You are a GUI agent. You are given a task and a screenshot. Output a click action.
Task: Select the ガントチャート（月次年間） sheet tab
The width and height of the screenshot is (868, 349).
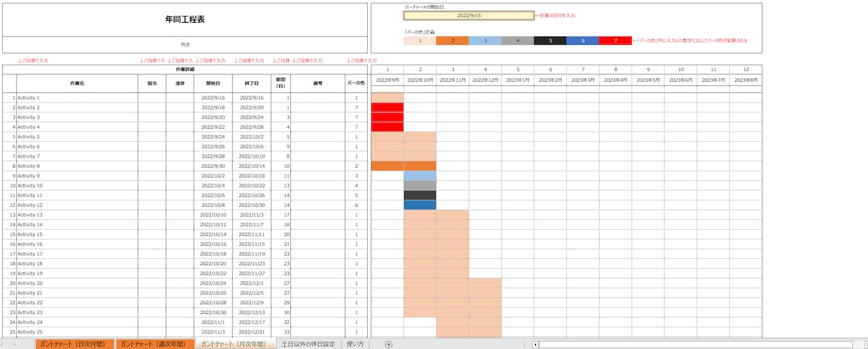(x=235, y=344)
